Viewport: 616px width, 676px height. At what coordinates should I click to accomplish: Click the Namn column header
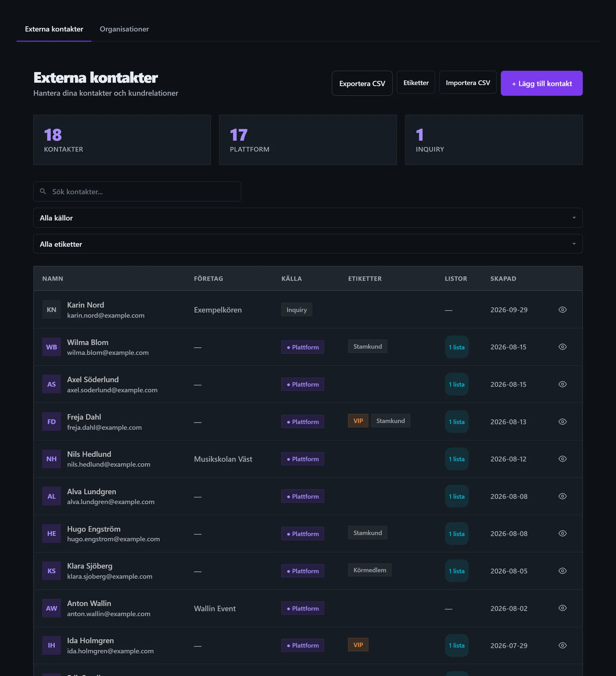click(53, 279)
